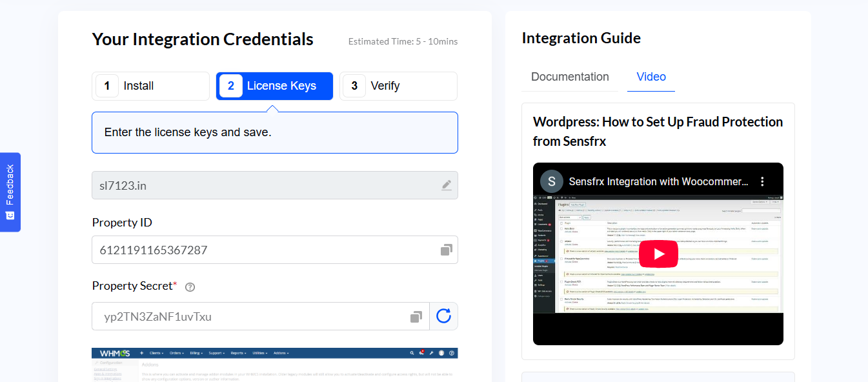
Task: Click 'Enter the license keys and save.' text
Action: (188, 132)
